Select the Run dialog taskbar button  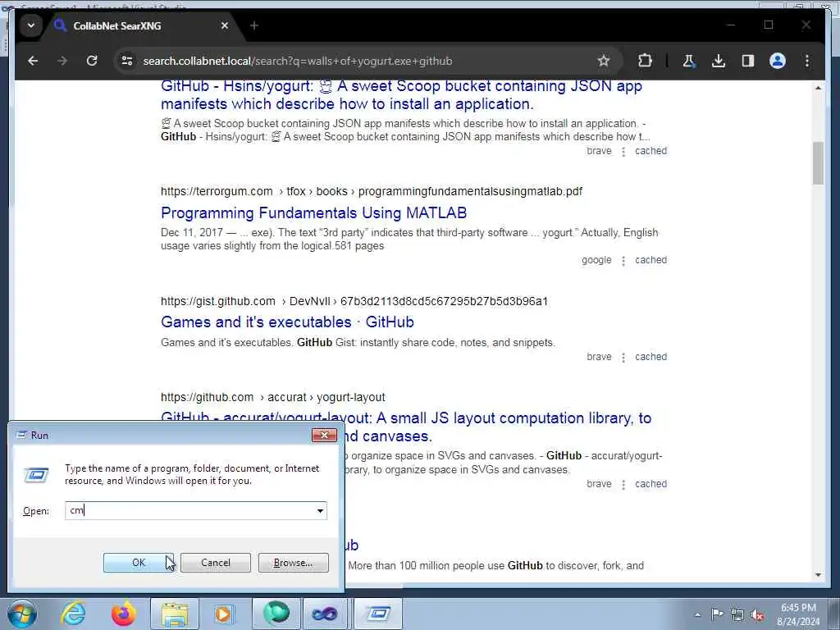pyautogui.click(x=377, y=614)
